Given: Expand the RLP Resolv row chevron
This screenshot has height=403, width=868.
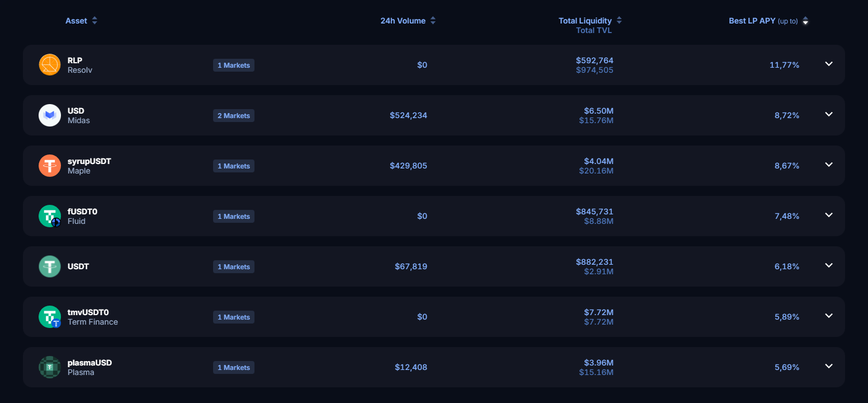Looking at the screenshot, I should point(829,64).
